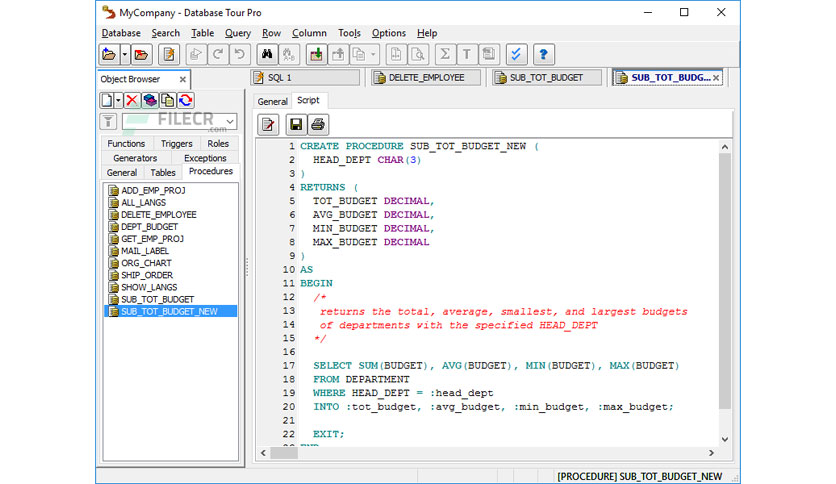836x484 pixels.
Task: Click the close database folder icon
Action: click(141, 54)
